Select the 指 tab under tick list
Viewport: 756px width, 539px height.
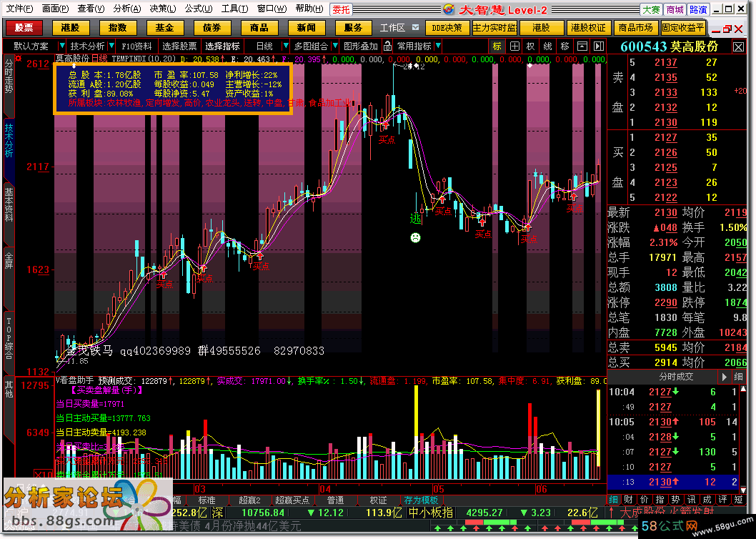click(660, 500)
